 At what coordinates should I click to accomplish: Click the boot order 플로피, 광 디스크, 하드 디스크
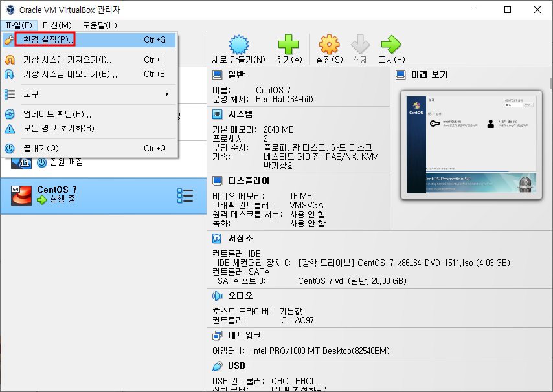[x=318, y=147]
